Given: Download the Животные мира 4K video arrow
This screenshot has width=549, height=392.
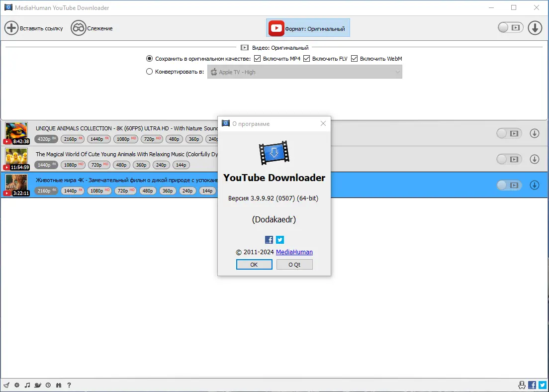Looking at the screenshot, I should coord(534,185).
